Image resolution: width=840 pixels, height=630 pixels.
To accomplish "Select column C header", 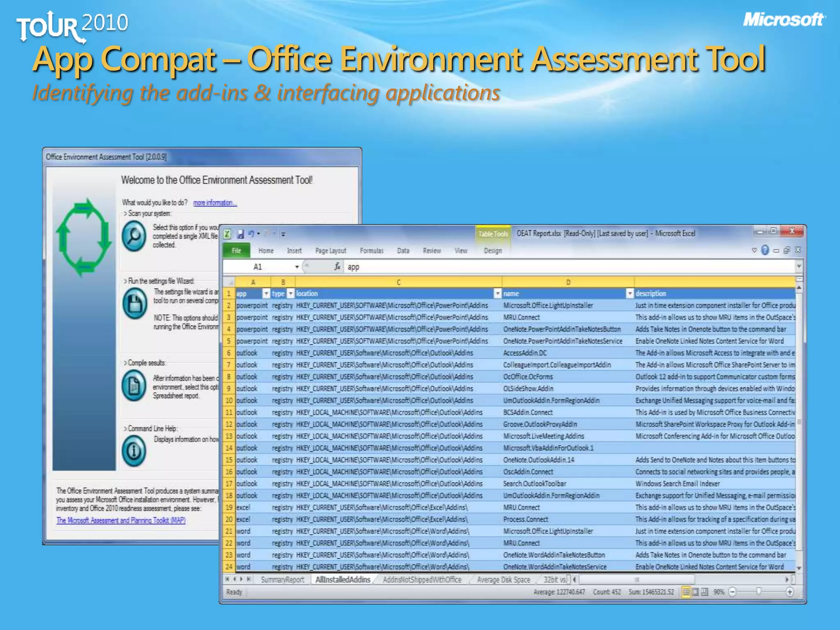I will coord(398,282).
